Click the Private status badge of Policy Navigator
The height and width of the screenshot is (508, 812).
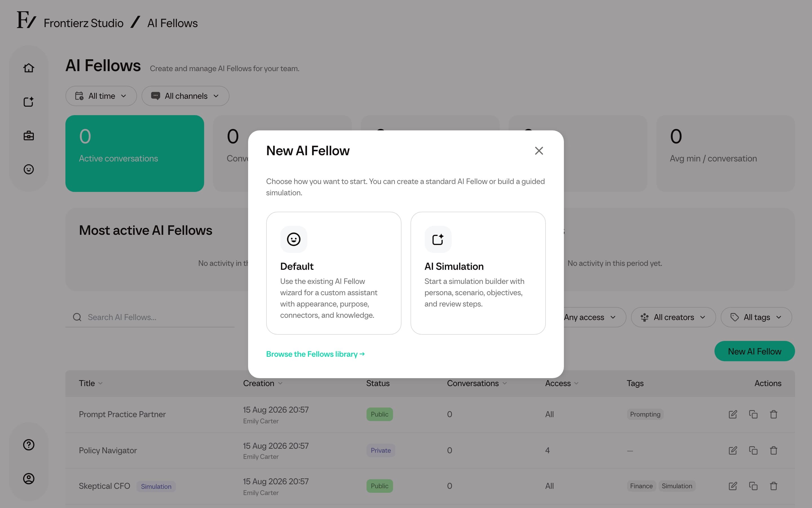coord(381,450)
